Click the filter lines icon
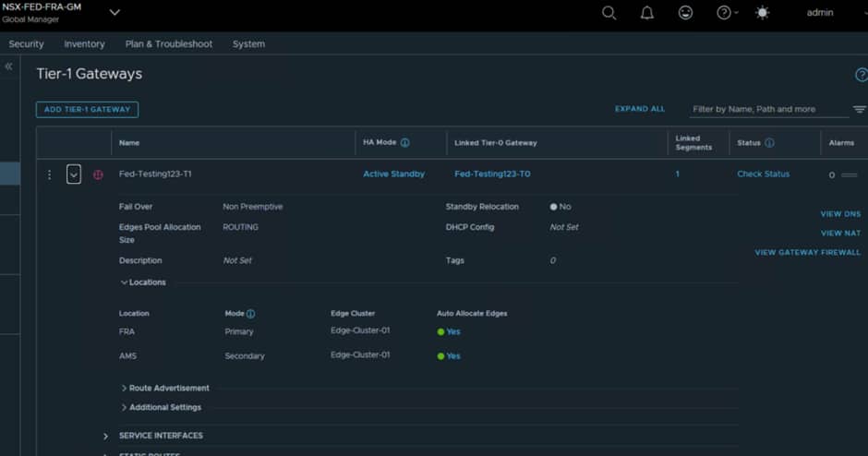 [x=859, y=109]
